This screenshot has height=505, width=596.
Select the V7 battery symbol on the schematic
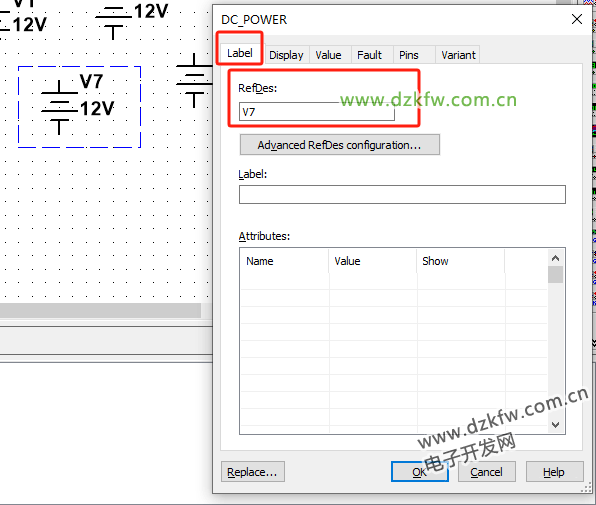coord(60,108)
